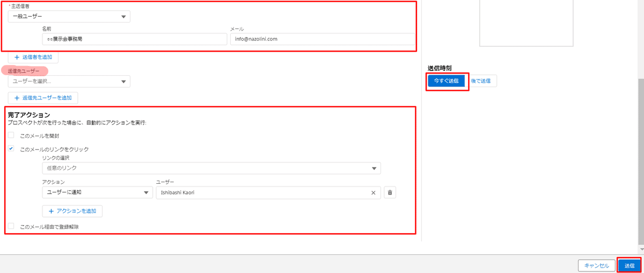Focus the メール field info@nazolini.com
Image resolution: width=644 pixels, height=273 pixels.
pos(322,39)
